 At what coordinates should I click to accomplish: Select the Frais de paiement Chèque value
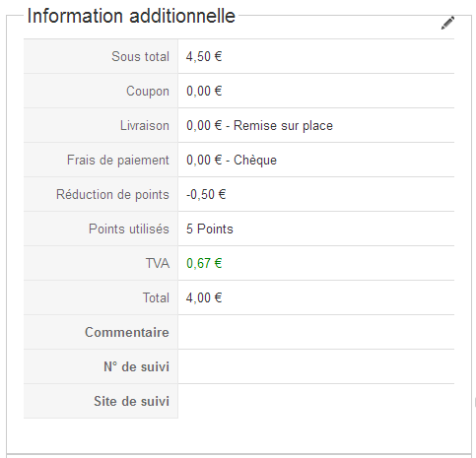[x=232, y=160]
